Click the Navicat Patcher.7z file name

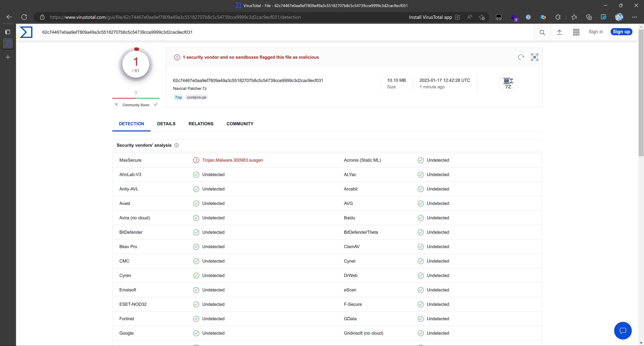coord(190,89)
